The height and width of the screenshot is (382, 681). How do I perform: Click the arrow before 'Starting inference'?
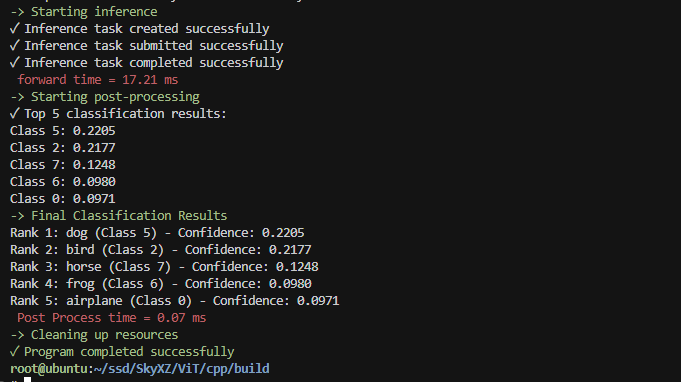pos(17,12)
